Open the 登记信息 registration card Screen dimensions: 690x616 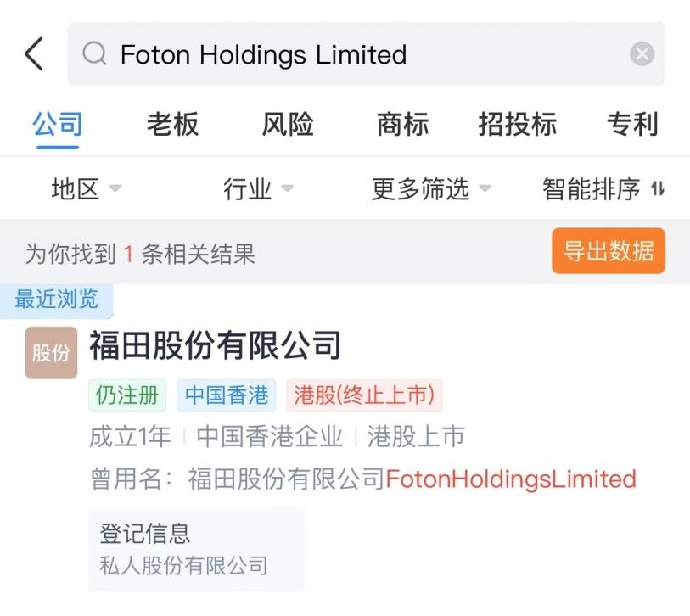pyautogui.click(x=196, y=549)
